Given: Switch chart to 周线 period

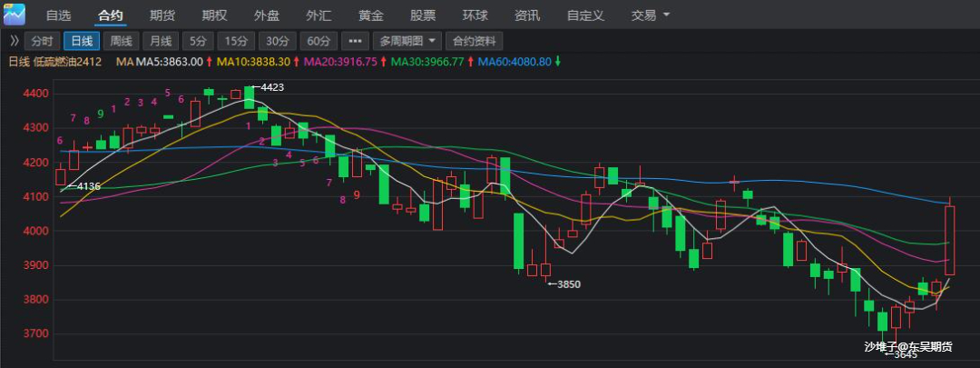Looking at the screenshot, I should (122, 41).
